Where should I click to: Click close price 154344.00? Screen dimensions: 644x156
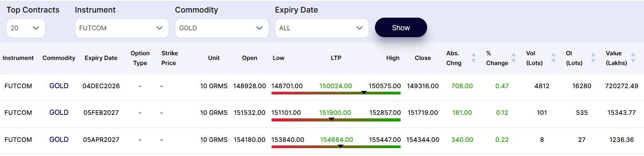tap(423, 140)
